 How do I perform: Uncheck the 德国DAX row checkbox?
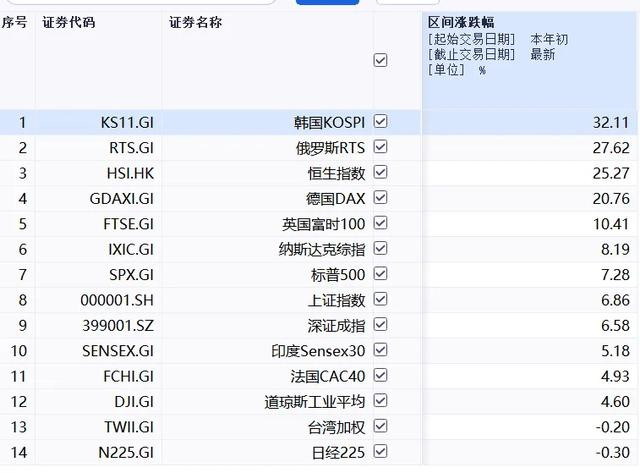click(380, 198)
